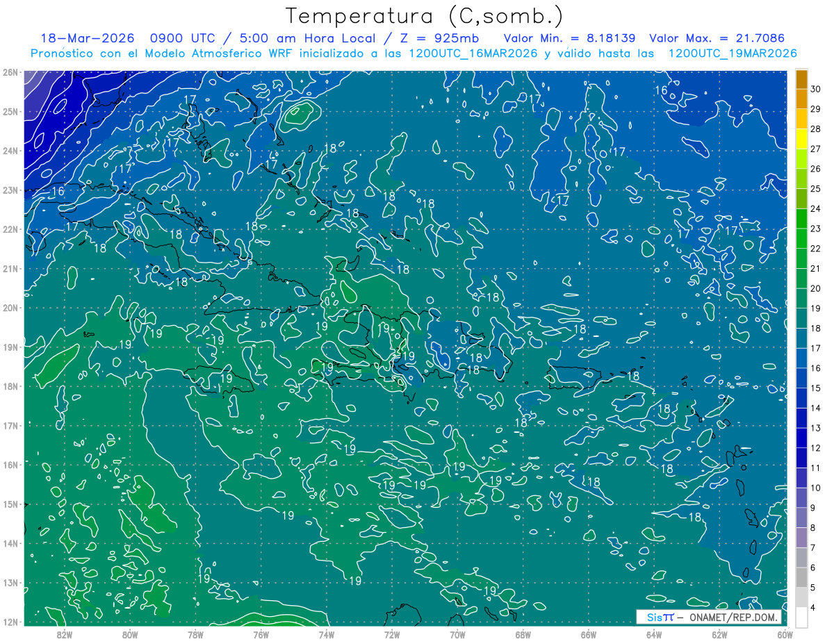Click the "22N" latitude axis label
This screenshot has width=834, height=644.
pos(10,229)
